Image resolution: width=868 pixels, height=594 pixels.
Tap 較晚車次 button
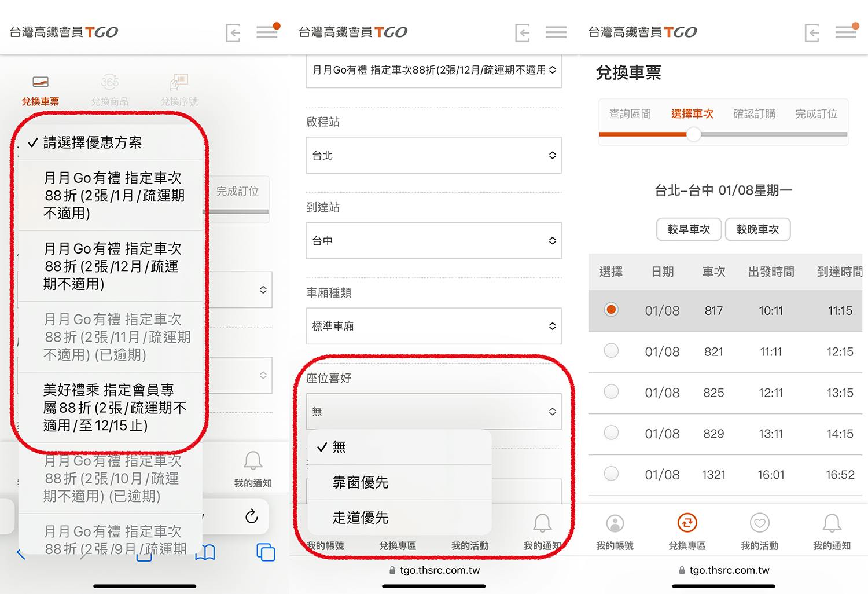(x=757, y=229)
